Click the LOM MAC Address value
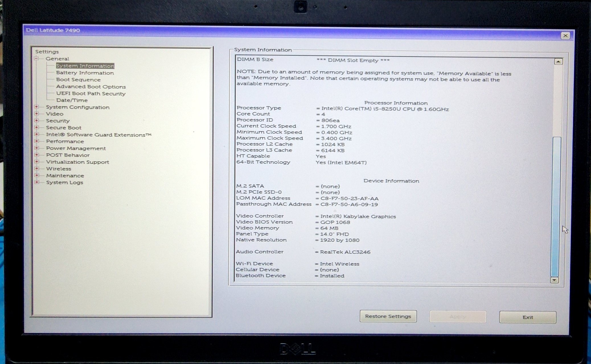The image size is (591, 364). pos(350,198)
